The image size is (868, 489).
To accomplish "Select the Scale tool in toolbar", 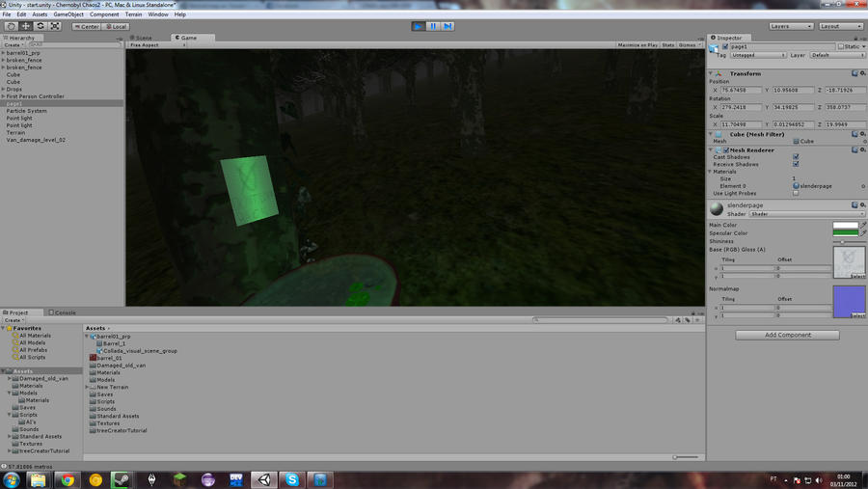I will pos(54,26).
